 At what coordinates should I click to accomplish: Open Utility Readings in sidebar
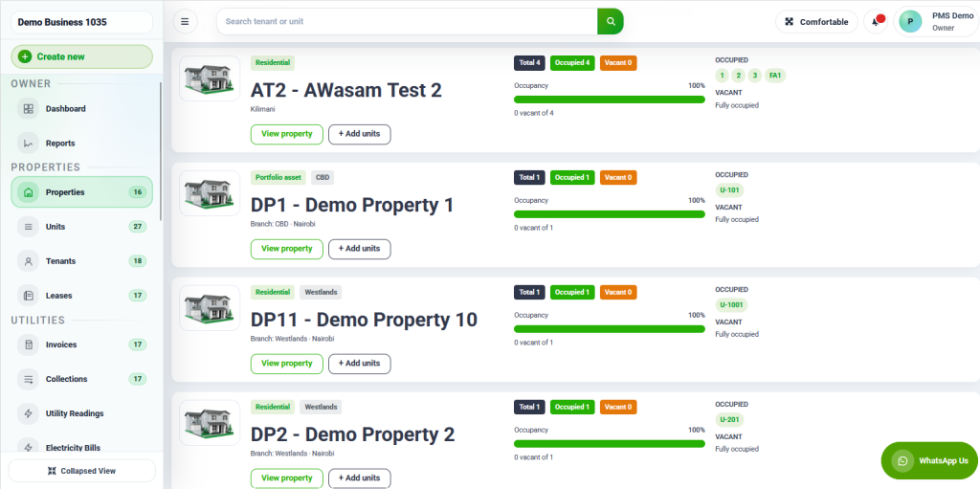pos(81,413)
